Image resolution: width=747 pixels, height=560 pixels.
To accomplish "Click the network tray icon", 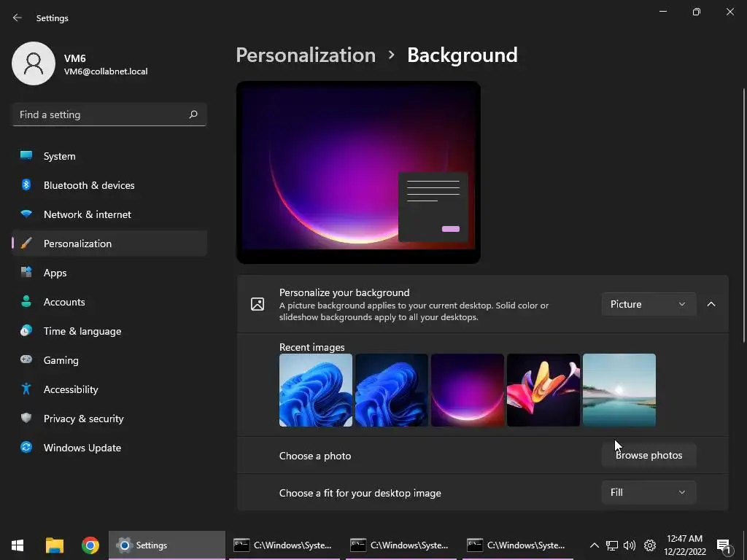I will [612, 545].
